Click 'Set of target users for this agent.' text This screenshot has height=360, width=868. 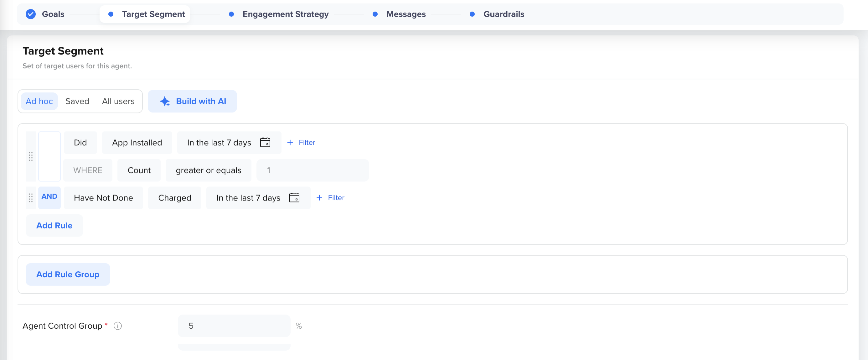point(77,66)
